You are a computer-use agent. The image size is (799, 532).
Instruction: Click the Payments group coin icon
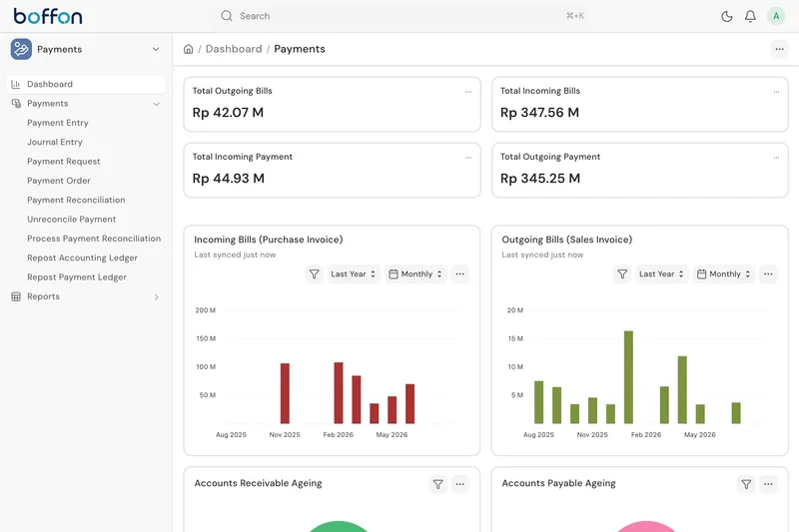[x=16, y=104]
